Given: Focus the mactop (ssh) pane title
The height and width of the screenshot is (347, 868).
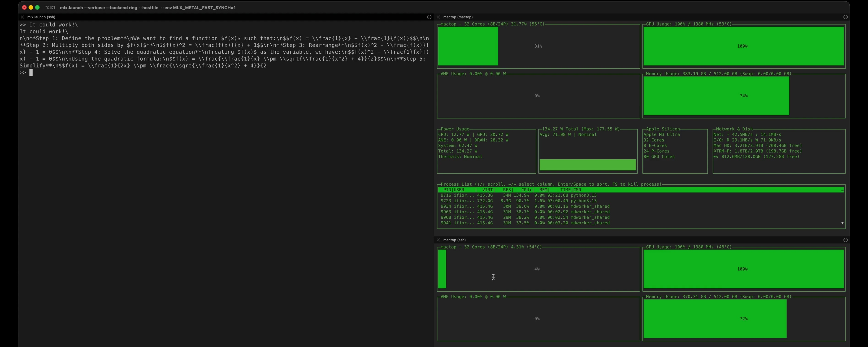Looking at the screenshot, I should [x=454, y=240].
